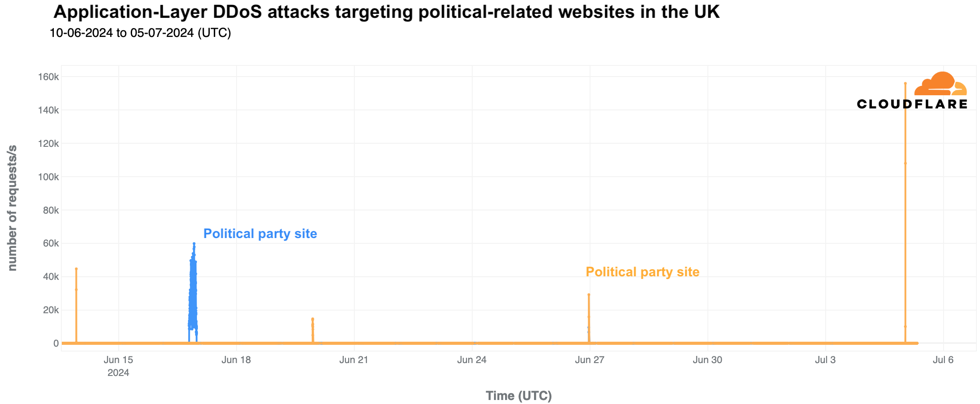Select the orange Political party site label
The image size is (980, 404).
[642, 272]
